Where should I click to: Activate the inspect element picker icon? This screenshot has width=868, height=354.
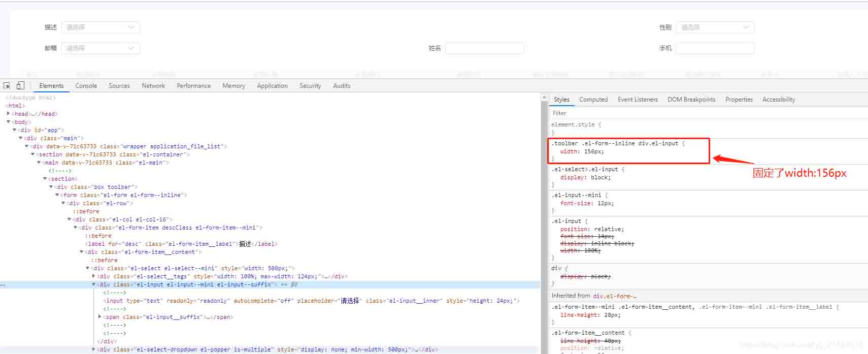click(7, 85)
